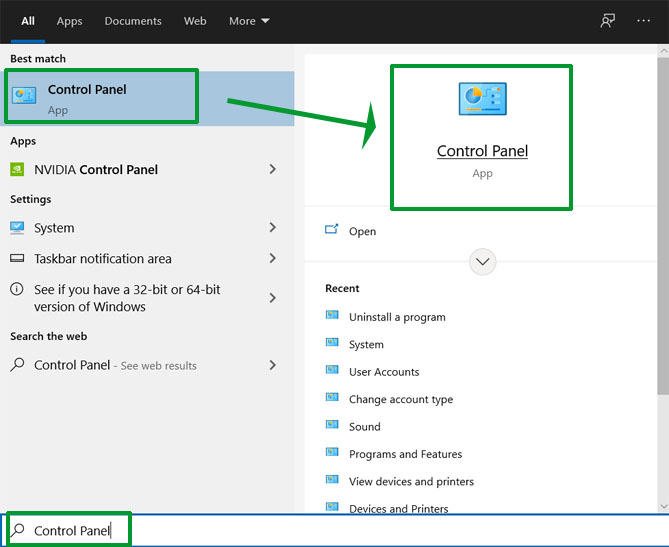Open recent item Devices and Printers
Screen dimensions: 669x547
coord(398,508)
